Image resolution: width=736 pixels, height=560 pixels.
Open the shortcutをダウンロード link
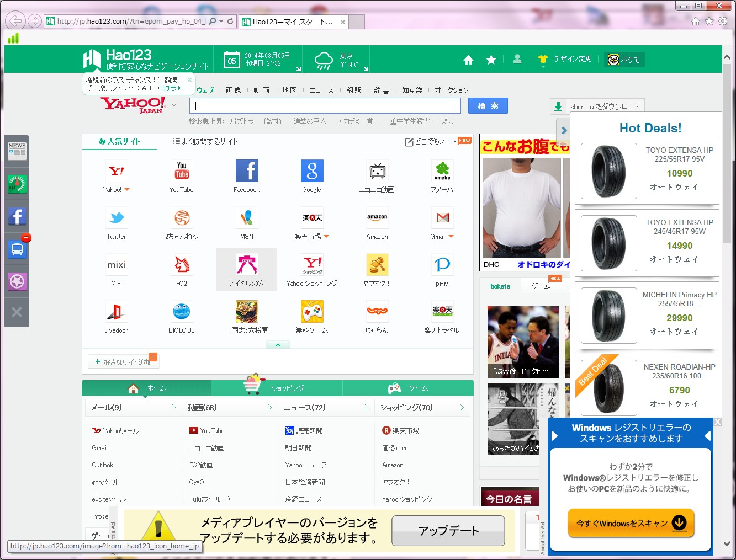pyautogui.click(x=597, y=106)
